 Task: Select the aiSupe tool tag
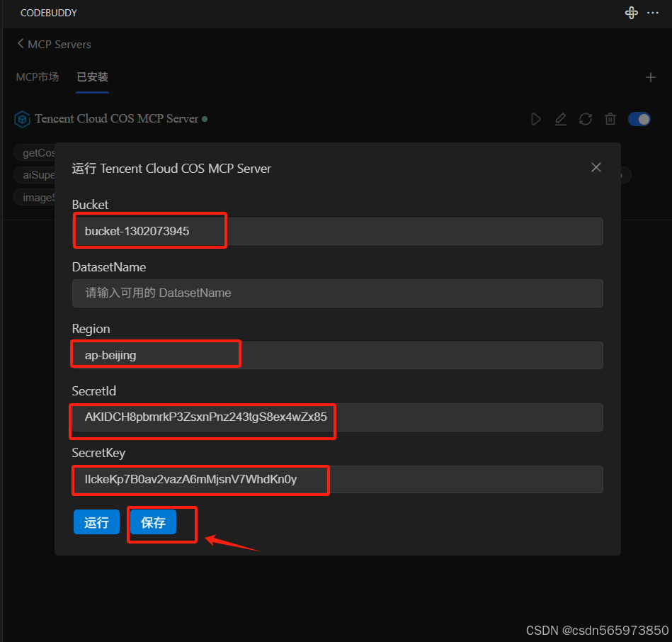[35, 175]
